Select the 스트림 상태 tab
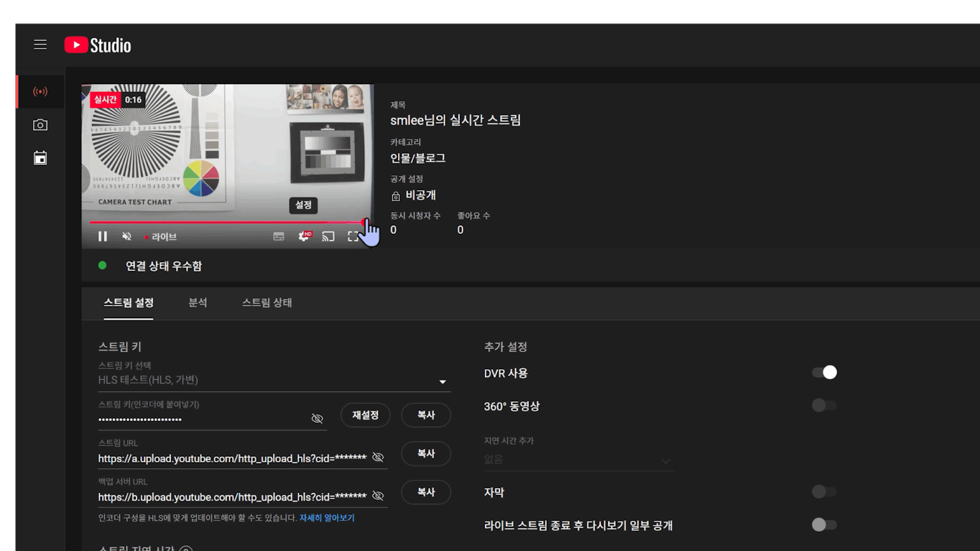The width and height of the screenshot is (980, 551). (x=266, y=303)
